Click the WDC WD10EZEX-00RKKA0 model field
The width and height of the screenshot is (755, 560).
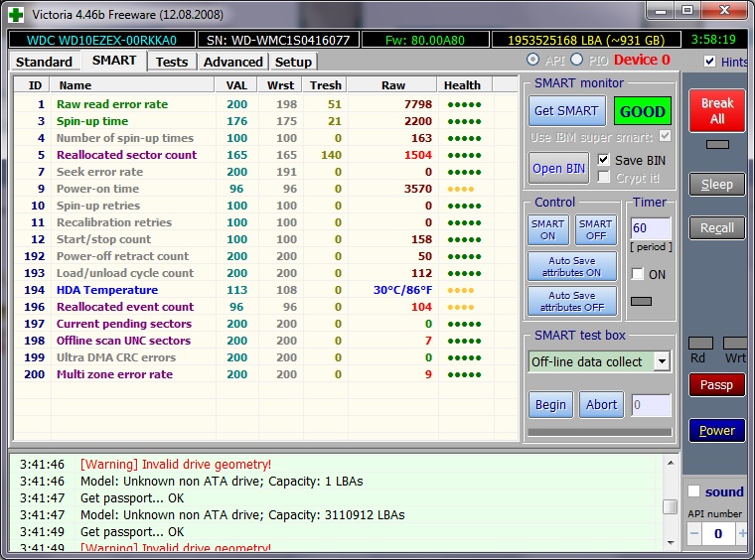(101, 40)
